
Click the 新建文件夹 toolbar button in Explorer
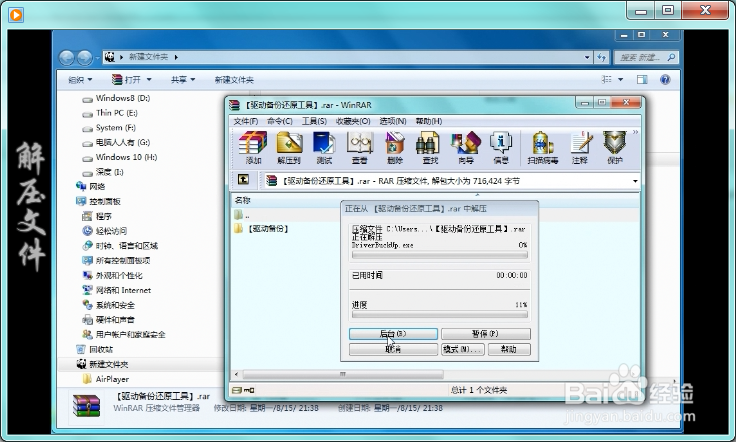[x=234, y=80]
